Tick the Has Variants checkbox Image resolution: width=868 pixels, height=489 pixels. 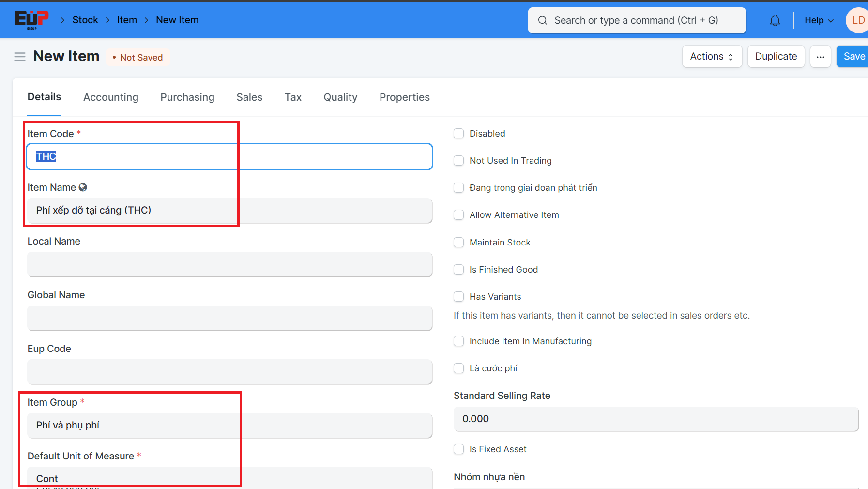[458, 297]
